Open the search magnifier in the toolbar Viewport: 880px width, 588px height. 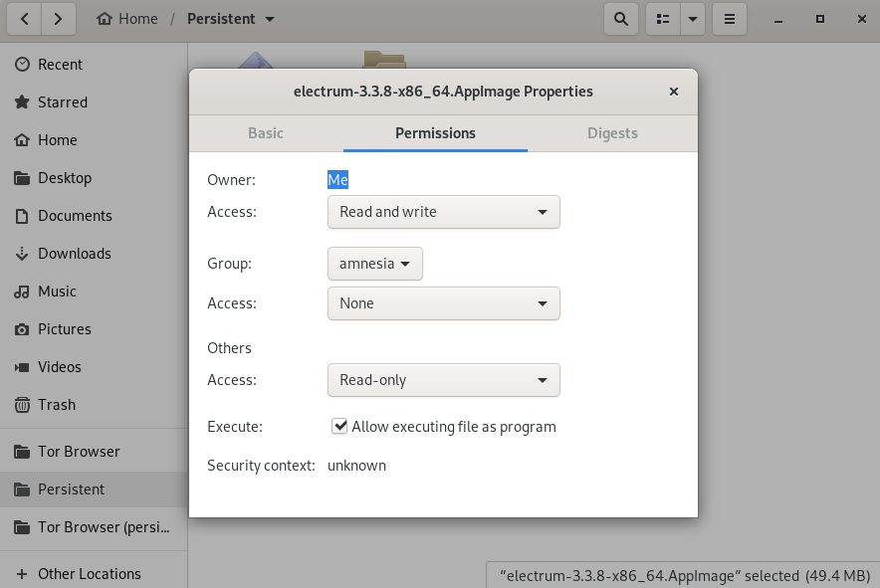coord(621,19)
